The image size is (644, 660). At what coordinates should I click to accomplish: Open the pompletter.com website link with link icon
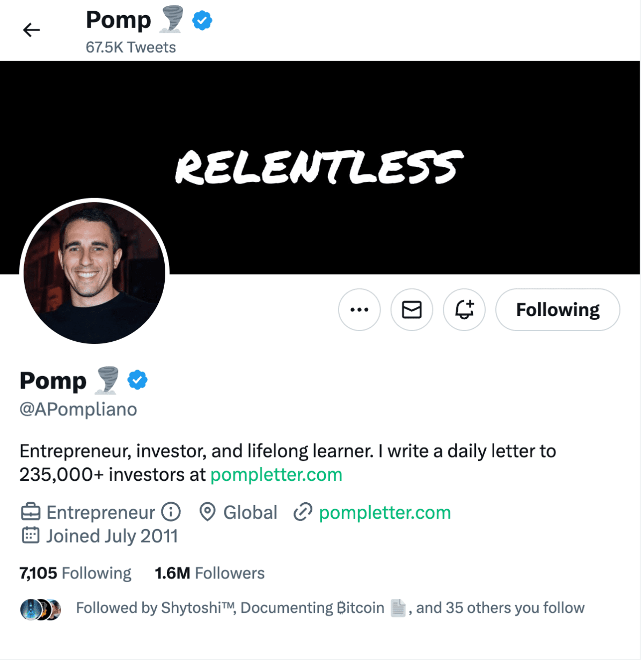[x=384, y=512]
